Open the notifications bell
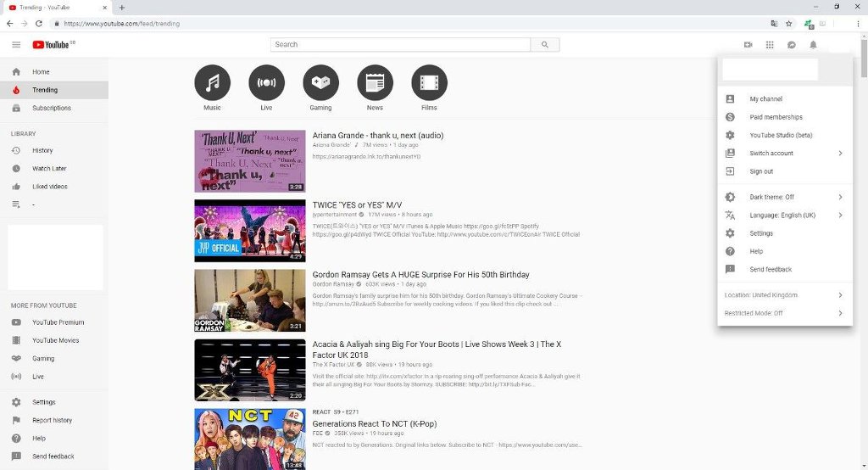Viewport: 868px width, 470px height. pyautogui.click(x=813, y=45)
